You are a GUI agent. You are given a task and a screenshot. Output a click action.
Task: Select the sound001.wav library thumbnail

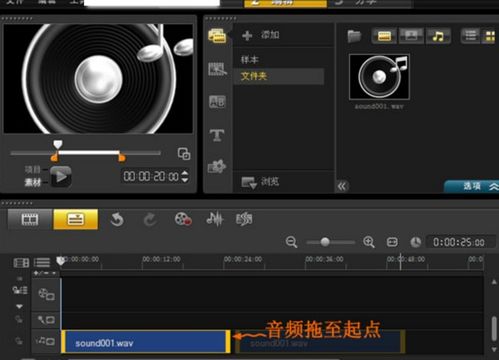point(379,77)
